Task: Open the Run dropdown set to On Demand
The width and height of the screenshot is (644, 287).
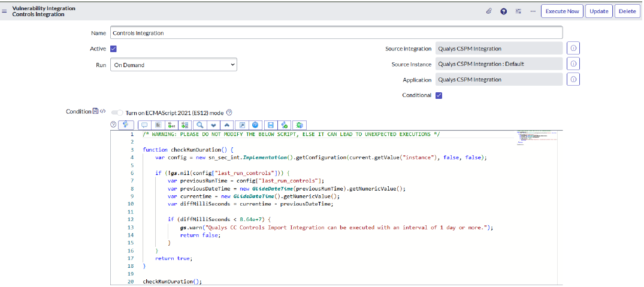Action: [173, 65]
